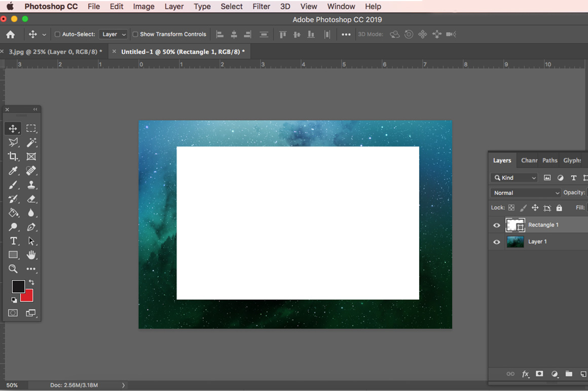Open Move tool preset picker arrow

tap(44, 34)
